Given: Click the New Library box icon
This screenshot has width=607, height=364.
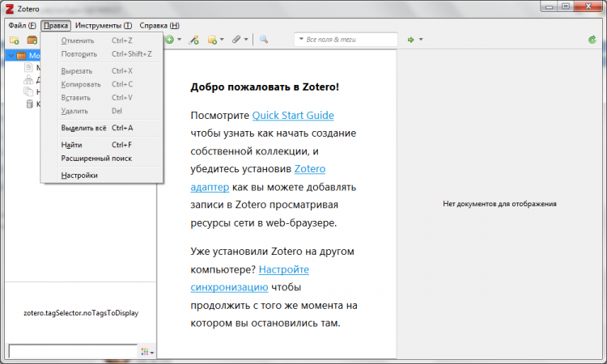Looking at the screenshot, I should pyautogui.click(x=32, y=40).
